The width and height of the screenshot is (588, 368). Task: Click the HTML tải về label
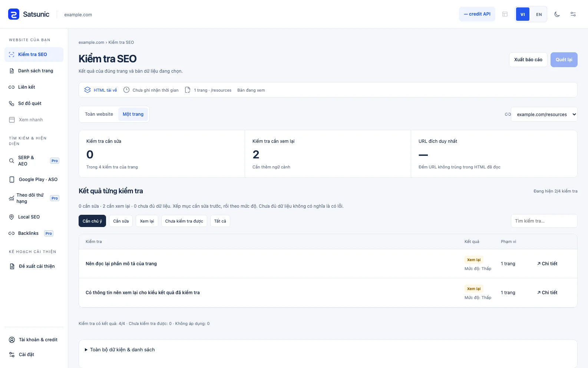tap(105, 90)
